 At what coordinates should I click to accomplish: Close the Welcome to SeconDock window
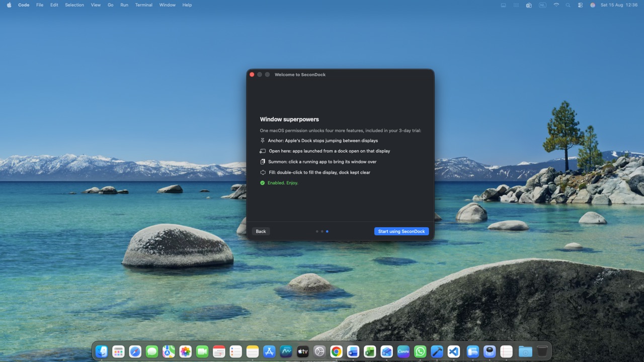pyautogui.click(x=252, y=74)
